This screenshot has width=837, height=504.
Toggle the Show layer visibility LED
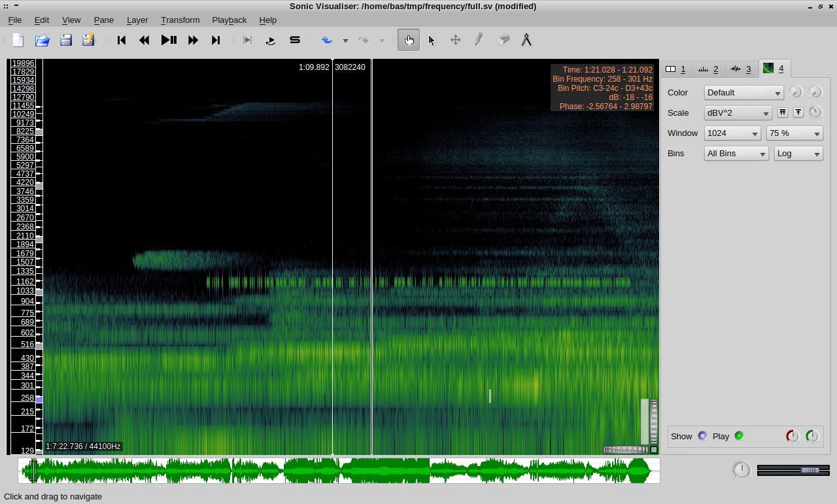click(702, 436)
